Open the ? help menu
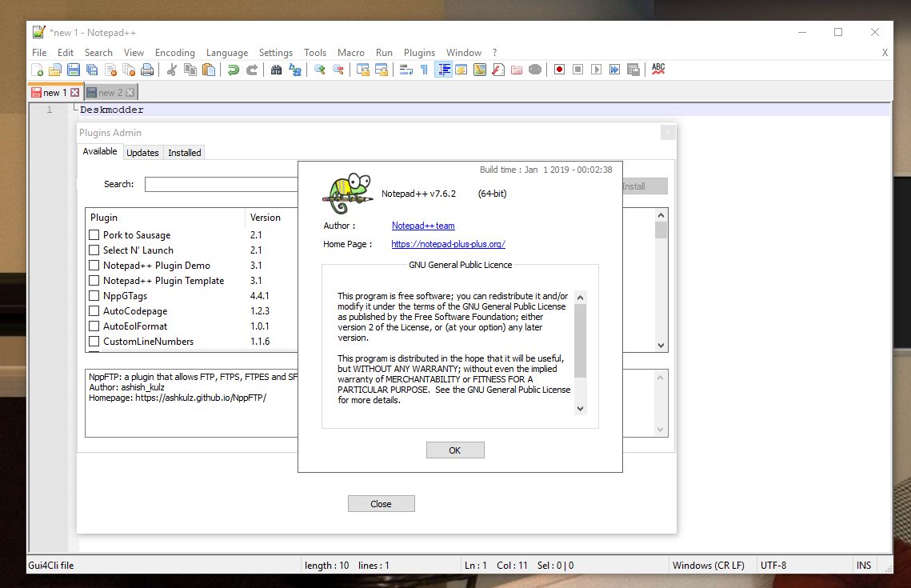911x588 pixels. (x=494, y=52)
